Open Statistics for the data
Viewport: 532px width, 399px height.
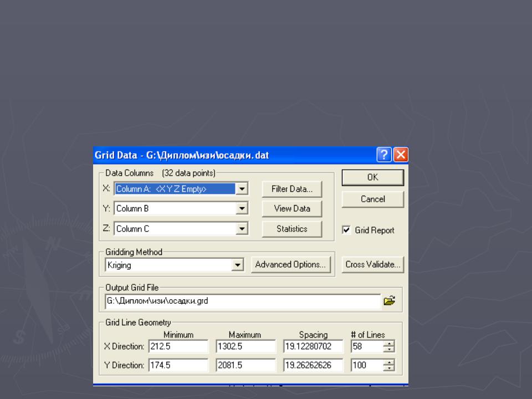pos(292,229)
